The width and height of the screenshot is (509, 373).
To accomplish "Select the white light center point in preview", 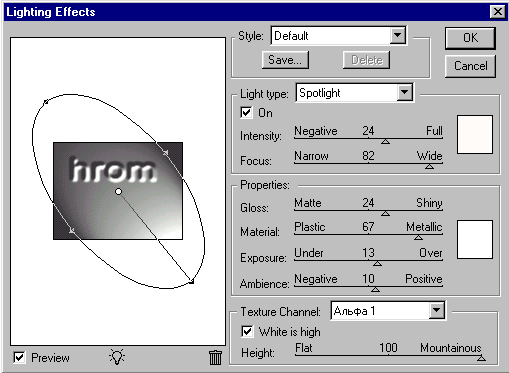I will [118, 192].
